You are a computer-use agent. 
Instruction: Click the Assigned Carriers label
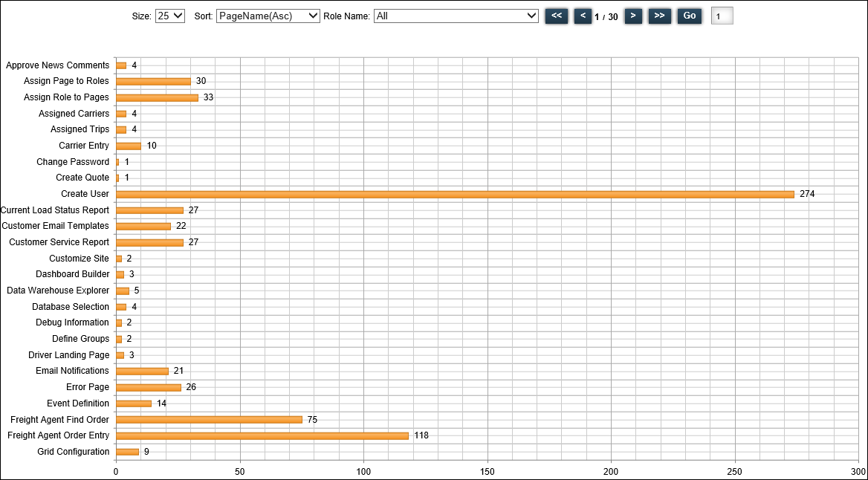pos(74,114)
